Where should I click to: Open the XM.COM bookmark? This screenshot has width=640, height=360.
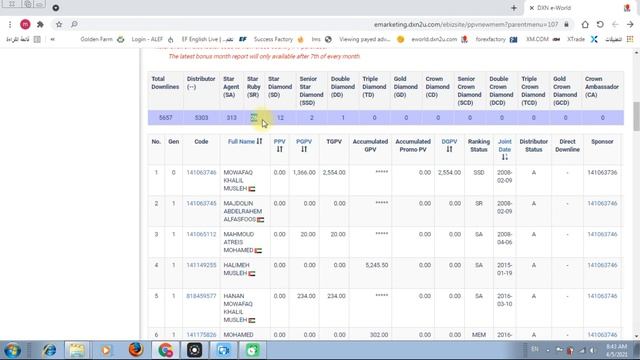click(x=543, y=39)
